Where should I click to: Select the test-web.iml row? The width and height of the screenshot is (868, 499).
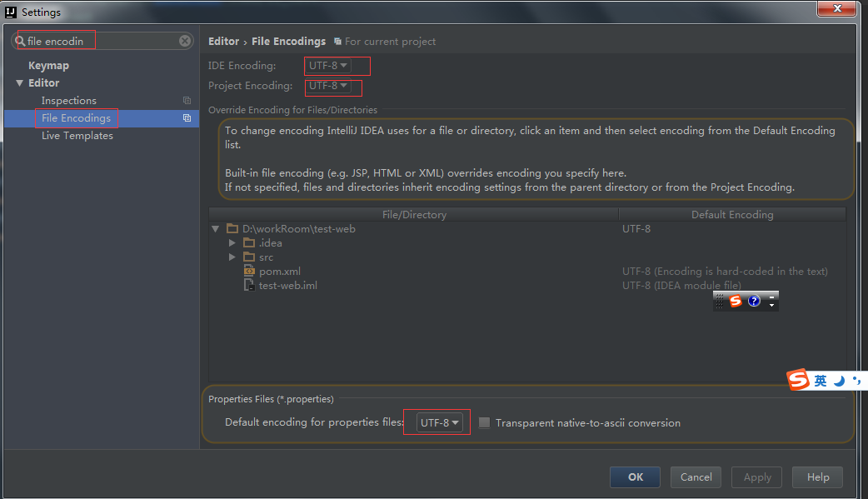coord(527,286)
